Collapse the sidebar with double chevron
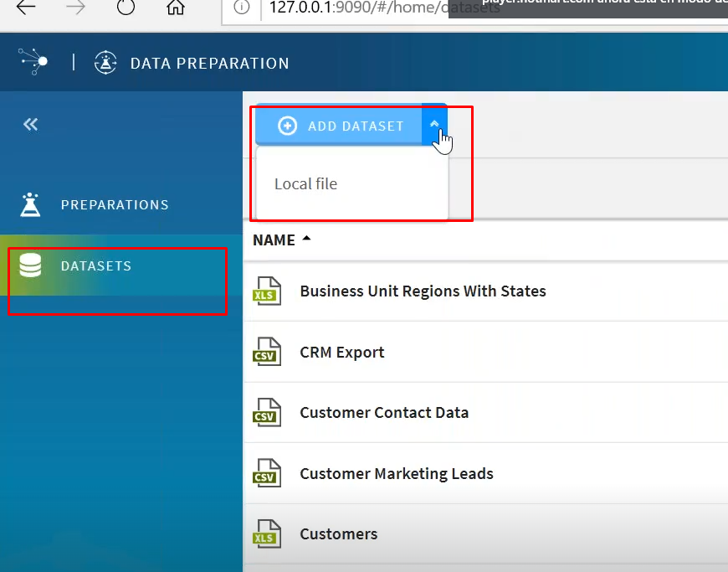The width and height of the screenshot is (728, 572). 31,124
